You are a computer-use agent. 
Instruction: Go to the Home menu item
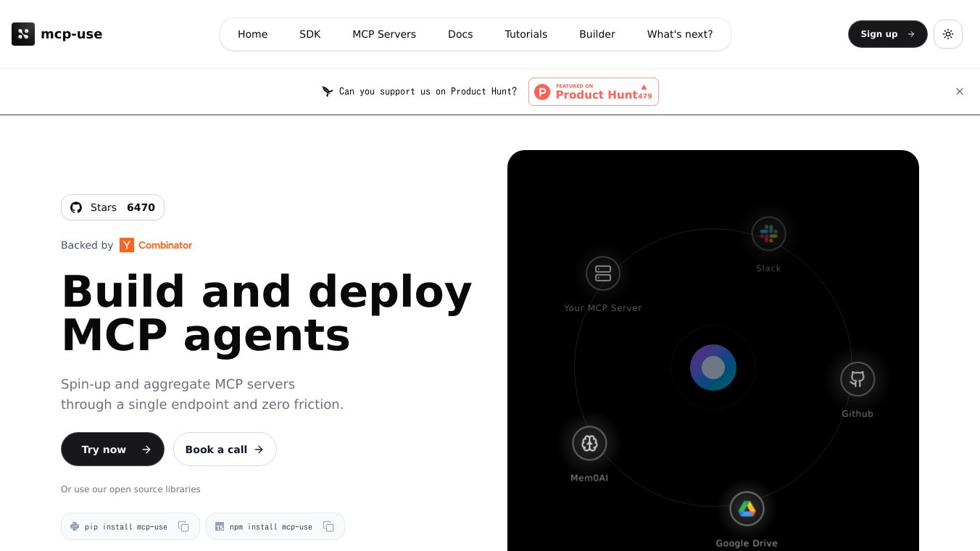[x=252, y=34]
